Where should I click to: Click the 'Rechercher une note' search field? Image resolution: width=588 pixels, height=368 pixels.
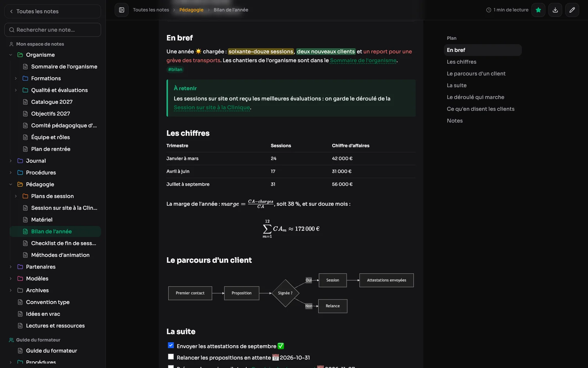[53, 30]
